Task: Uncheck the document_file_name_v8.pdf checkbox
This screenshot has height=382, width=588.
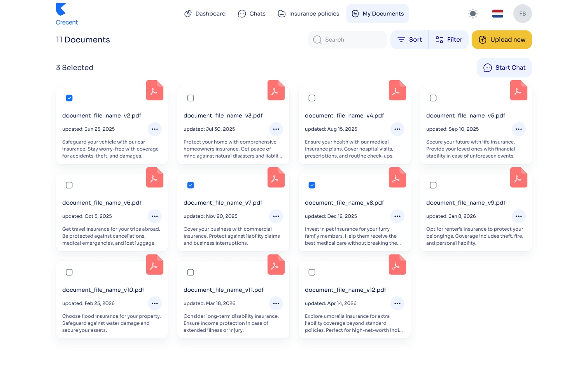Action: click(x=312, y=185)
